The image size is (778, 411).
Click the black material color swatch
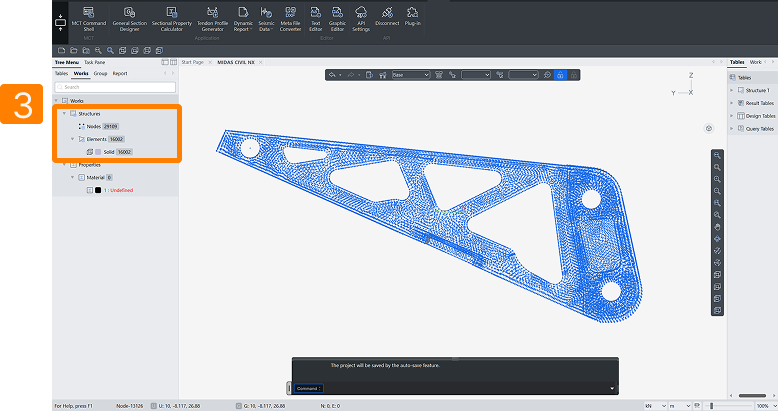tap(98, 190)
